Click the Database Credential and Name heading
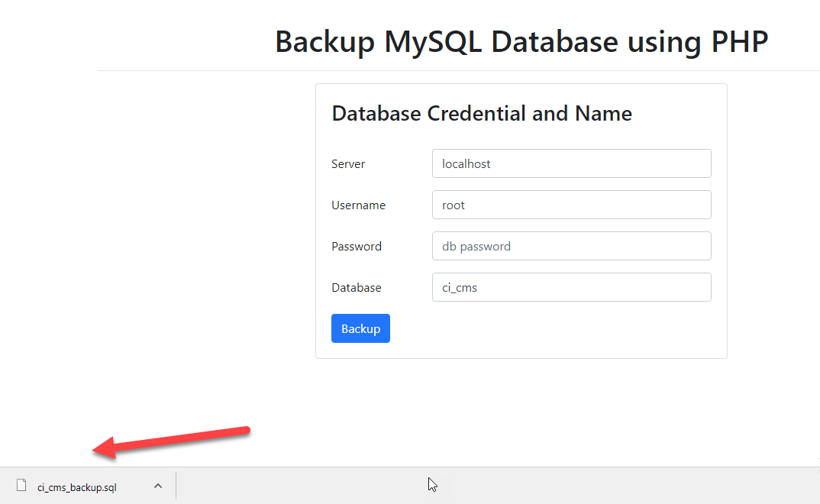 482,114
